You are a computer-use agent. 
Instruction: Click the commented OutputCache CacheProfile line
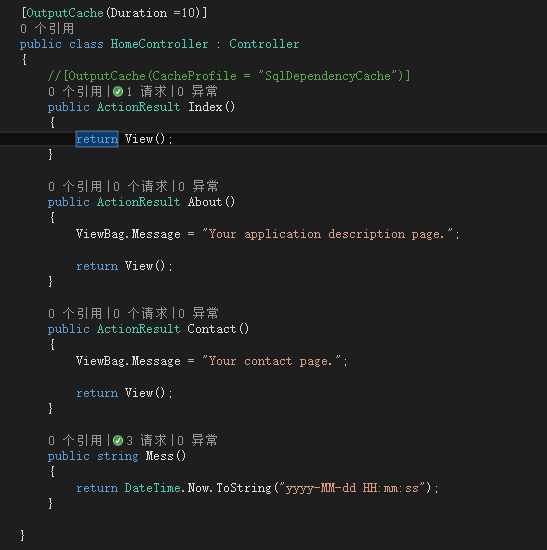click(x=229, y=76)
